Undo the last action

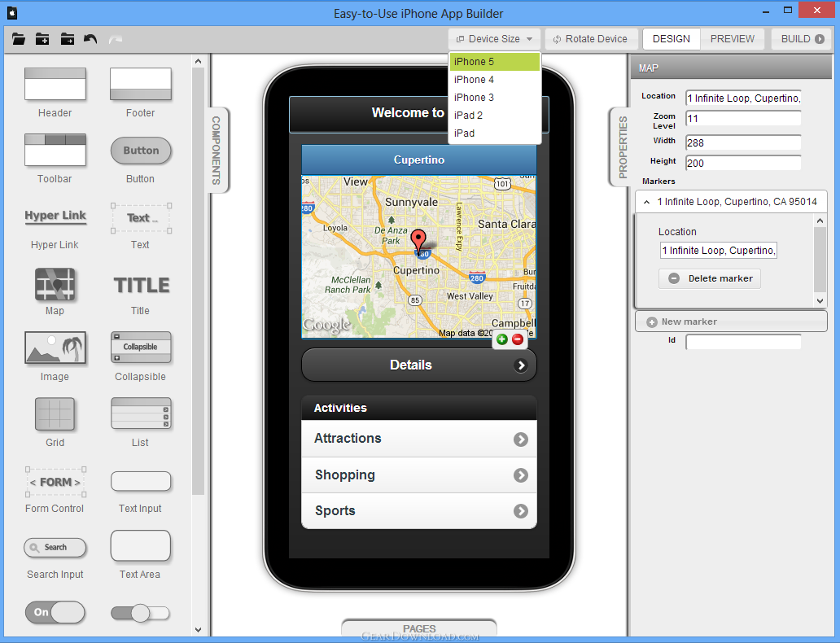90,39
